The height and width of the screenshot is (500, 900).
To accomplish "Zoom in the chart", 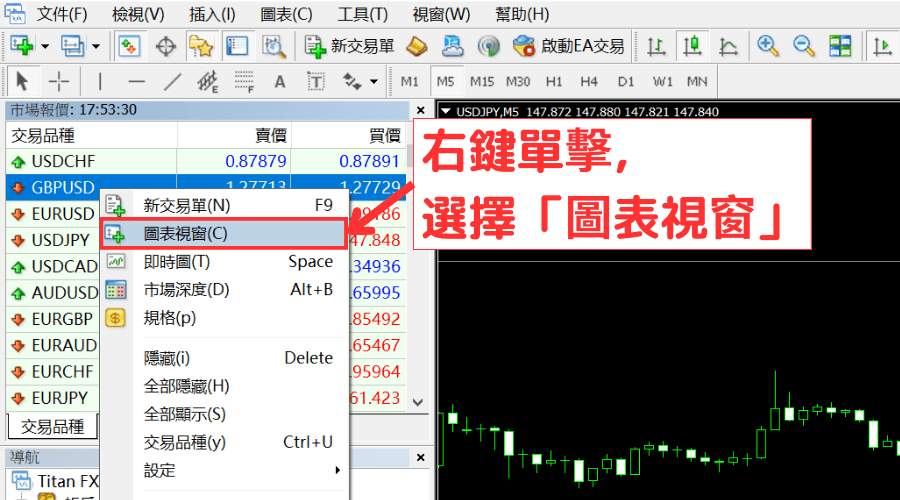I will (x=767, y=46).
